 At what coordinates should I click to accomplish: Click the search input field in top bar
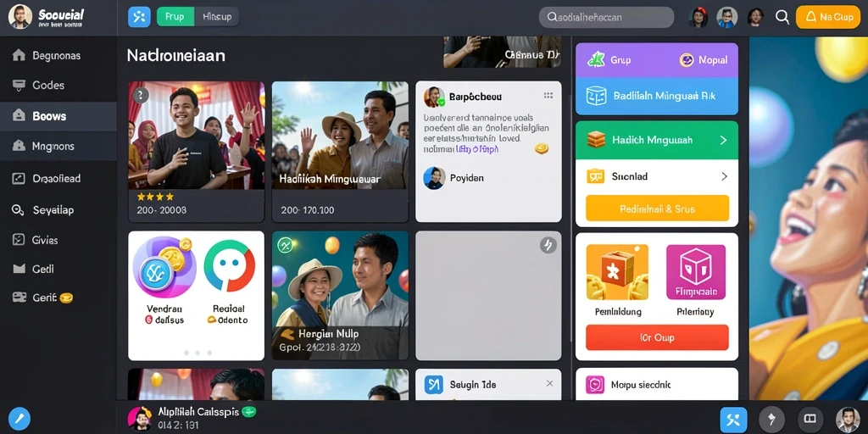606,17
